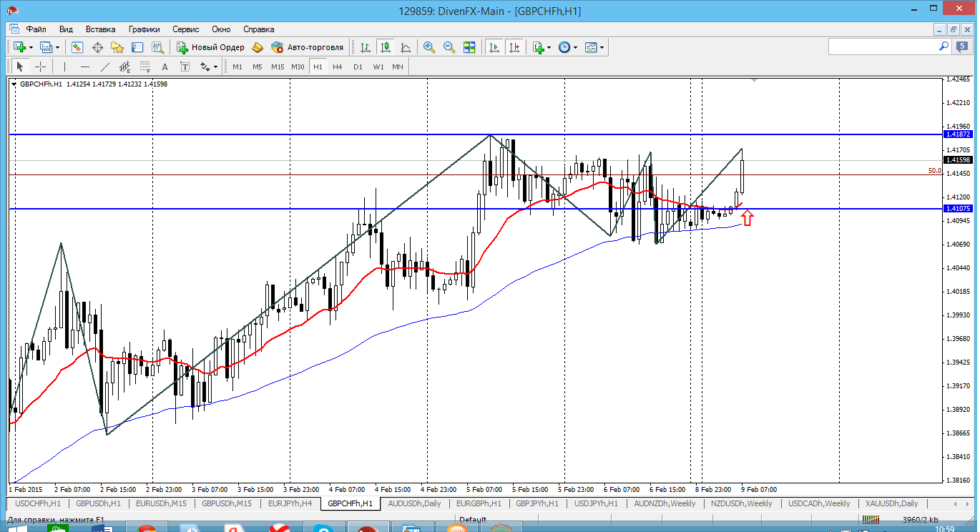Open the Вставка menu

[100, 29]
